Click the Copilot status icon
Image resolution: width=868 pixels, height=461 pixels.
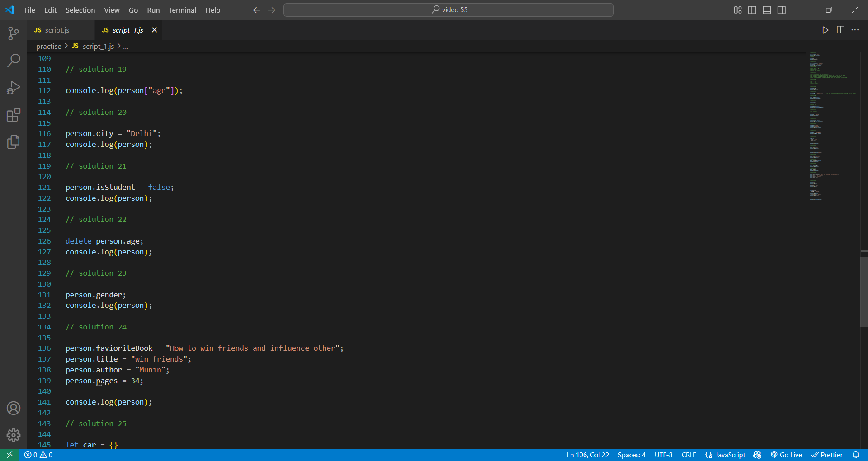click(x=757, y=455)
